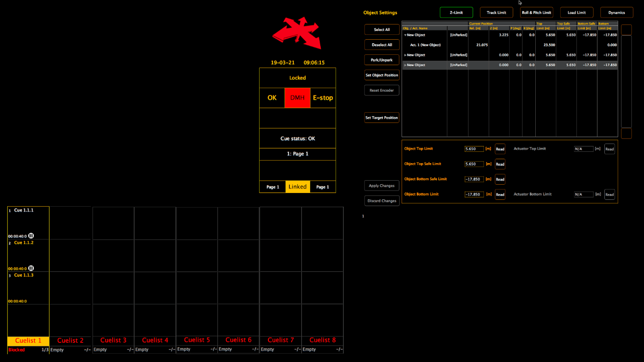Viewport: 644px width, 362px height.
Task: Click the red Blocked status text
Action: pyautogui.click(x=17, y=350)
